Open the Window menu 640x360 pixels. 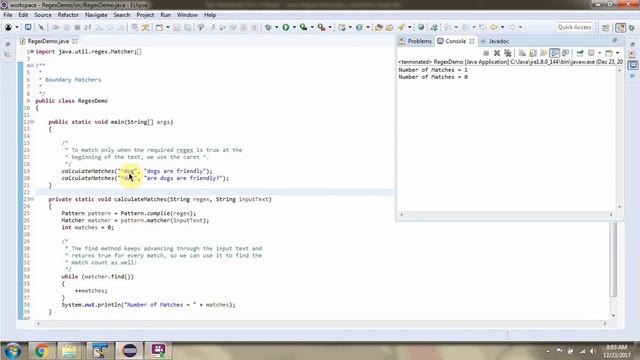187,15
